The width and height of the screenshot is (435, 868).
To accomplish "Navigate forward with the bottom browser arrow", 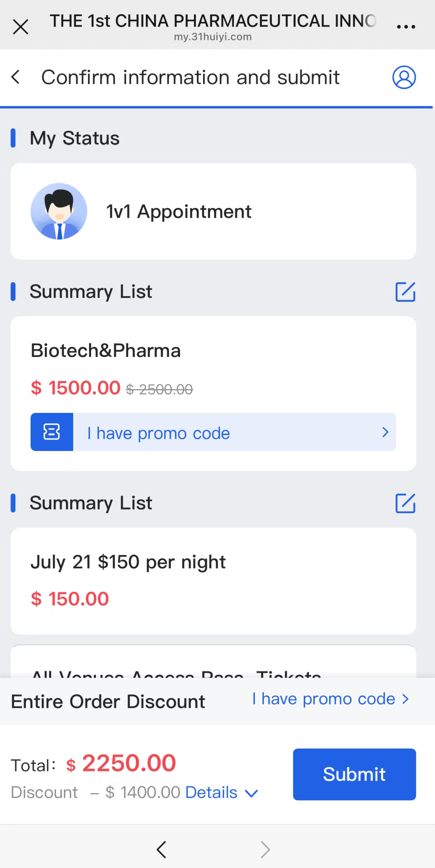I will 265,849.
